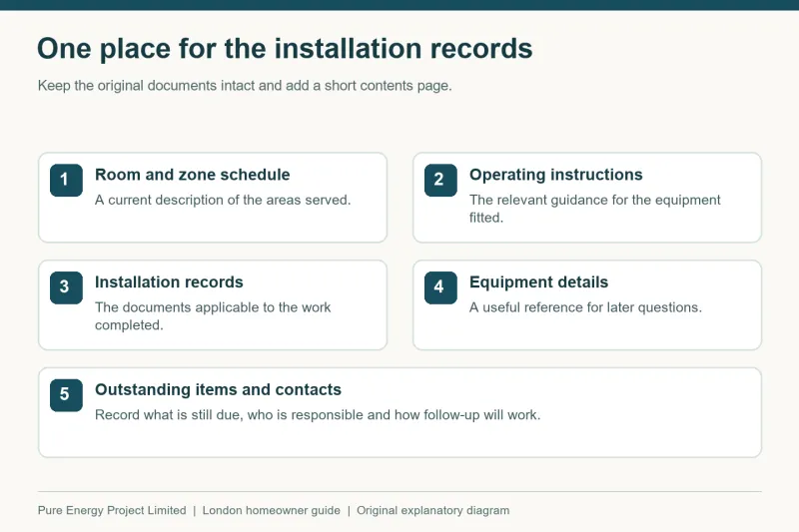The image size is (799, 532).
Task: Click 'Original explanatory diagram' in the footer
Action: (432, 511)
